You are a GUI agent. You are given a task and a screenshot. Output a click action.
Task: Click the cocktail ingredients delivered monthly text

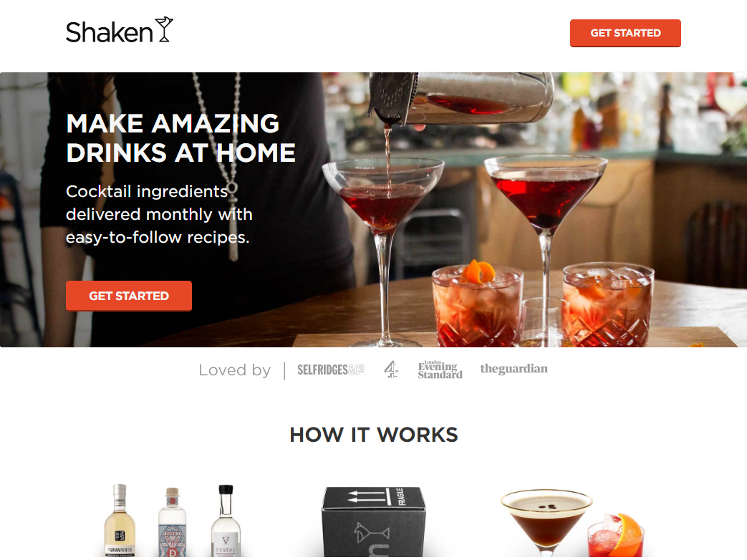pos(159,214)
